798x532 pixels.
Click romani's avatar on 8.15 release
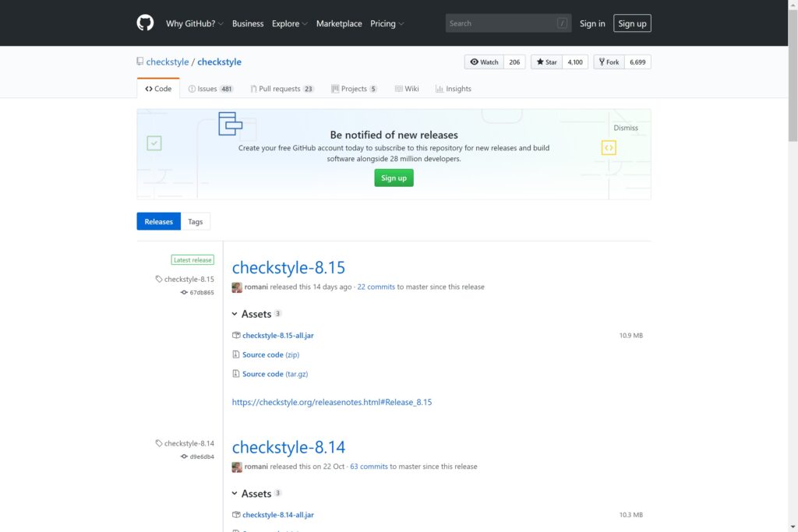[x=237, y=287]
